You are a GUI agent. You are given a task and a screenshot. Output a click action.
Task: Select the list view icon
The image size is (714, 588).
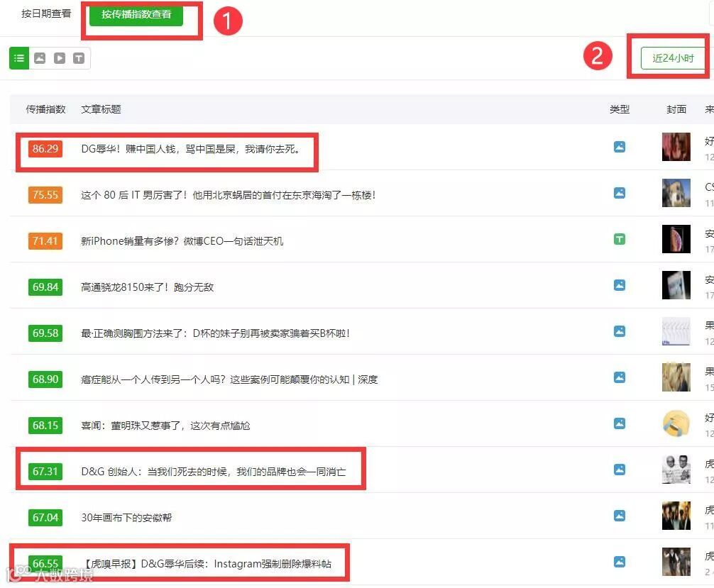coord(19,58)
